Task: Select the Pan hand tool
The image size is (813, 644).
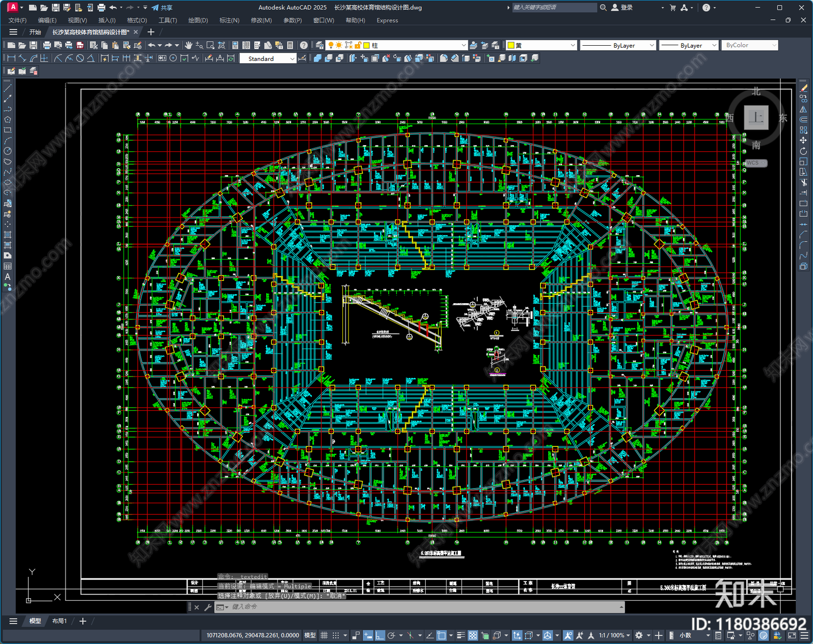Action: [x=189, y=45]
